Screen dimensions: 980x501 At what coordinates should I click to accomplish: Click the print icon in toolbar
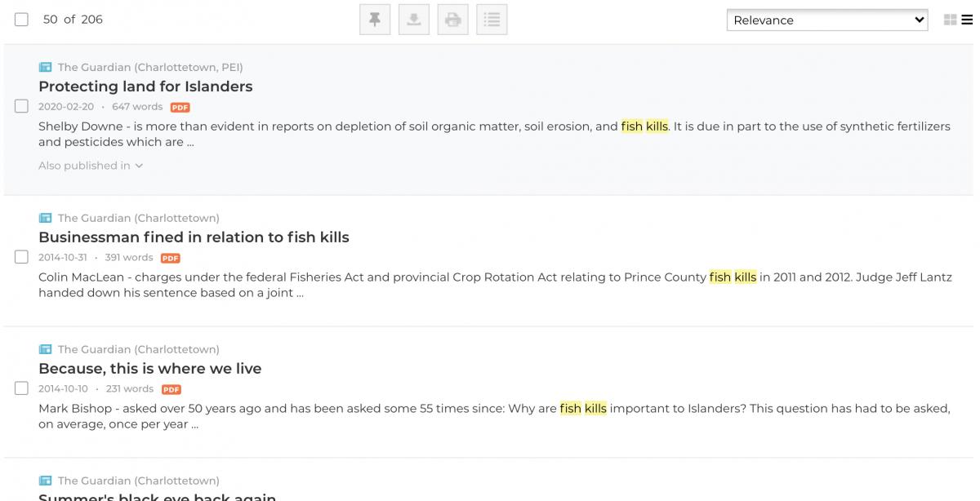pyautogui.click(x=452, y=20)
